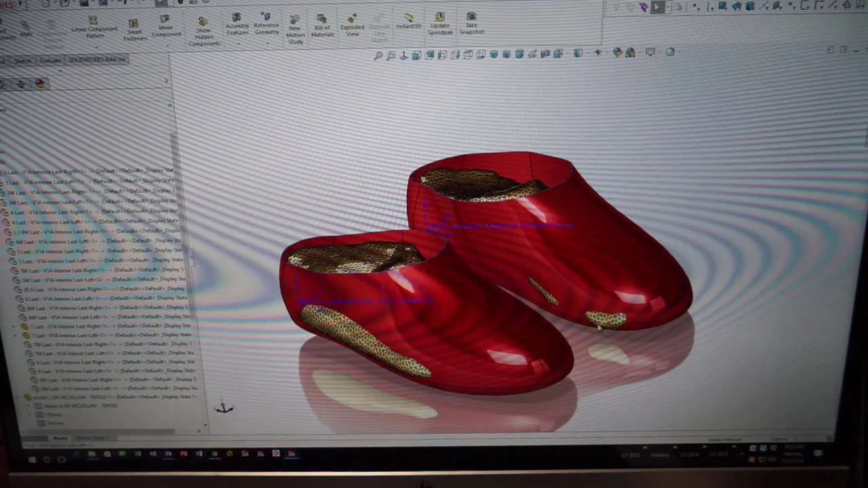
Task: Open Reference Geometry tool
Action: coord(266,24)
